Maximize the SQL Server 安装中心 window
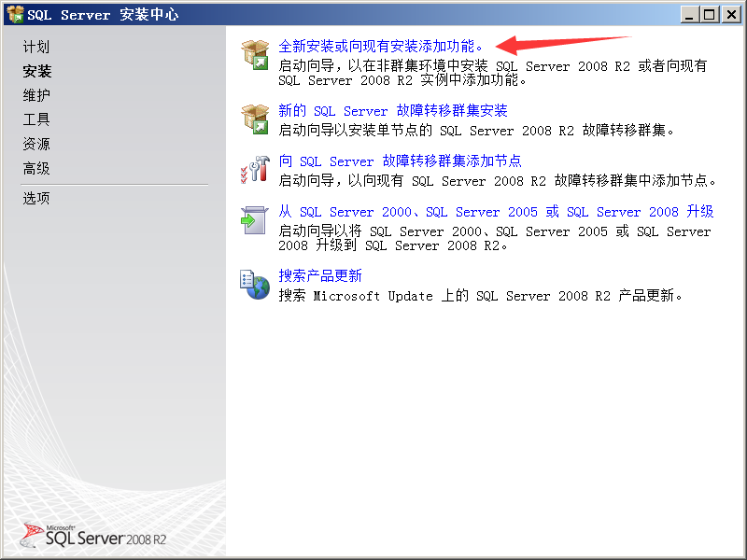The height and width of the screenshot is (560, 747). coord(709,14)
